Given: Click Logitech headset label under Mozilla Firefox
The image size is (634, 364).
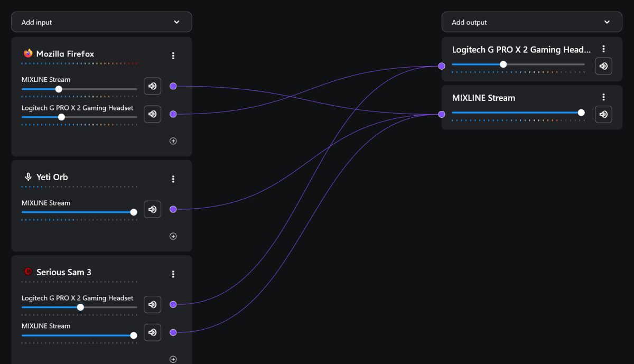Looking at the screenshot, I should (77, 108).
